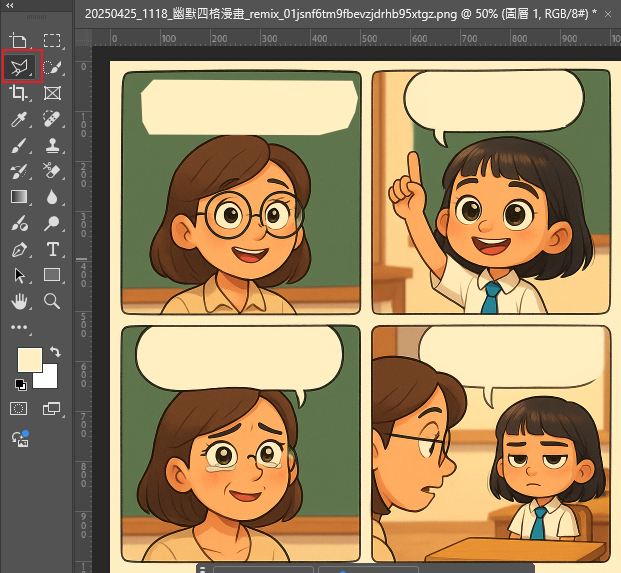Select the Quick Selection tool
This screenshot has height=573, width=621.
(52, 68)
